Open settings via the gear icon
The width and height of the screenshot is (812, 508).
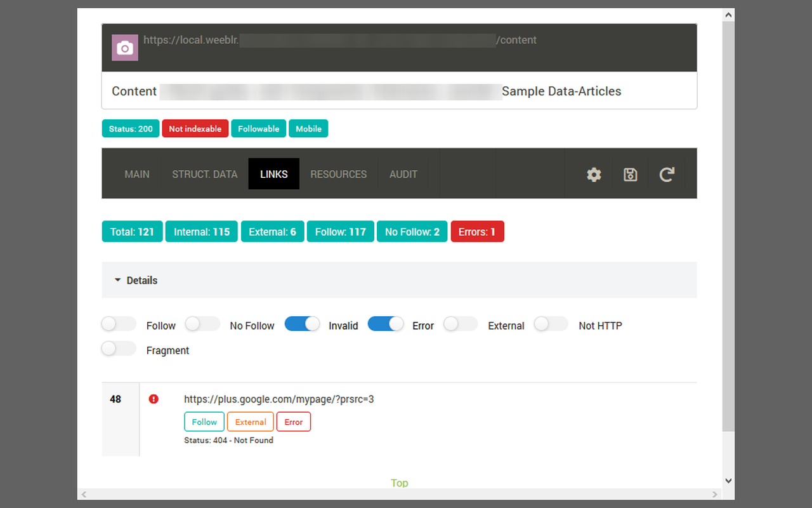(594, 175)
